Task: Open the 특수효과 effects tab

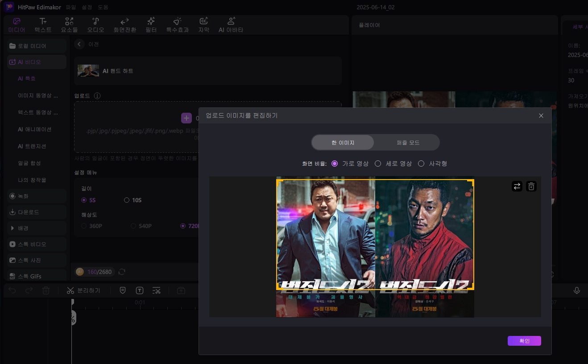Action: [x=177, y=25]
